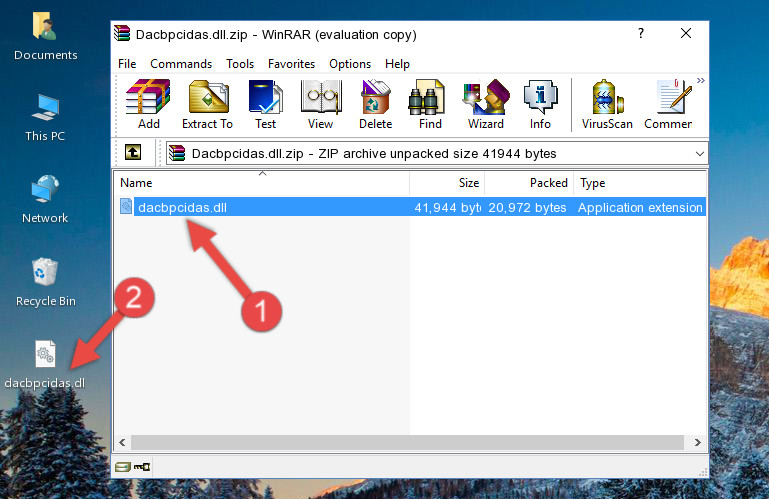Open the Commands menu
The height and width of the screenshot is (499, 769).
[181, 64]
